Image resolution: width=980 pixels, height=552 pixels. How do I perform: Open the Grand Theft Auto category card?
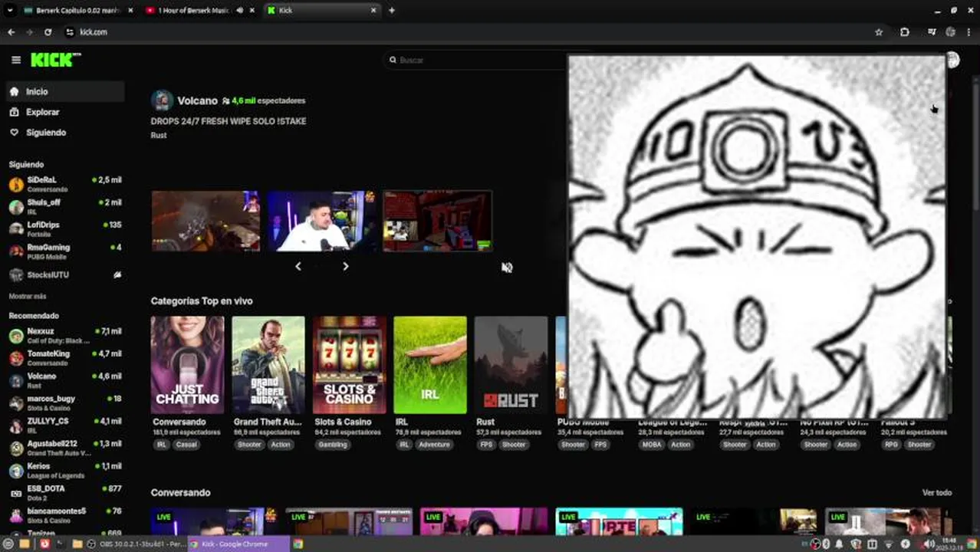(268, 365)
